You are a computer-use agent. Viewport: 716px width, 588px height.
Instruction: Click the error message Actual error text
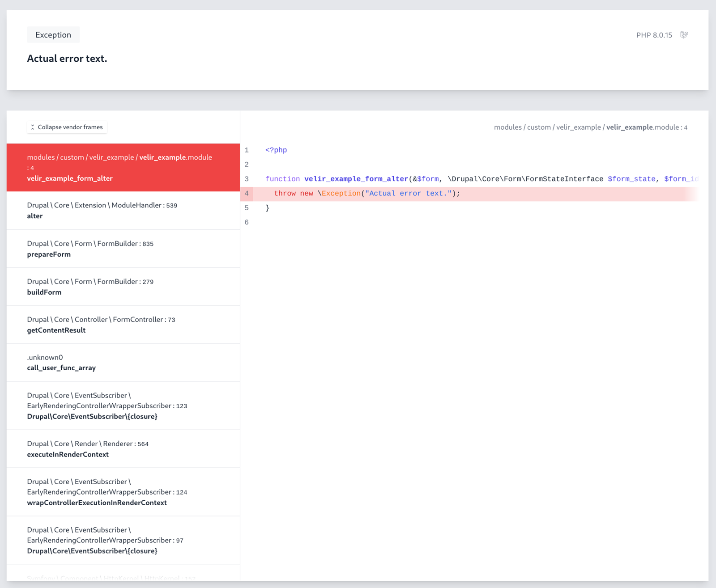coord(67,58)
